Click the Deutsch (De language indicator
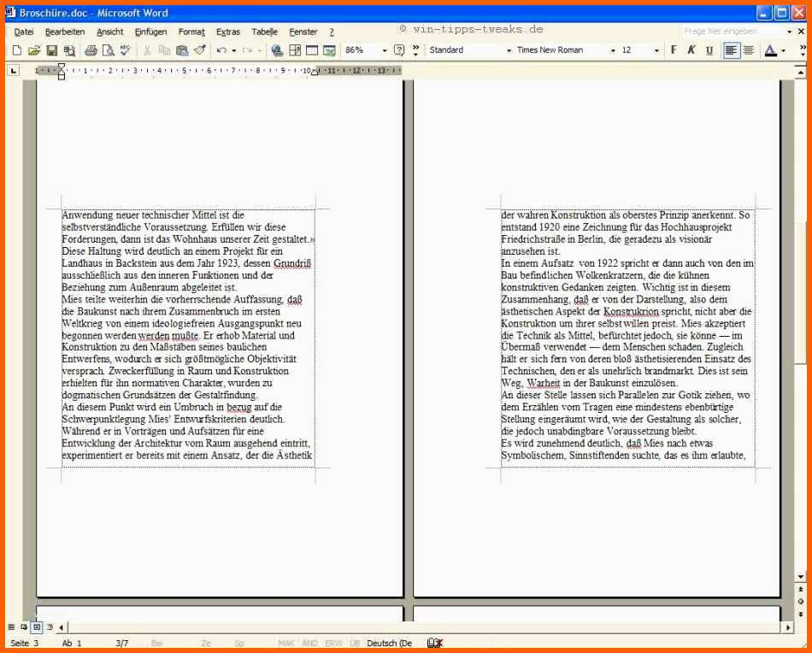This screenshot has width=812, height=653. 390,643
